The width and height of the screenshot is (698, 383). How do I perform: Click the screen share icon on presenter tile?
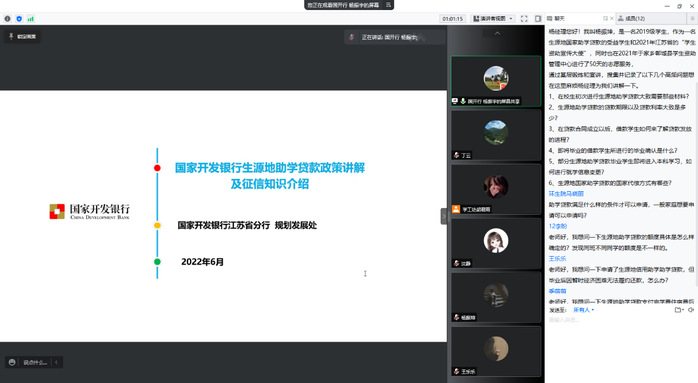(455, 101)
